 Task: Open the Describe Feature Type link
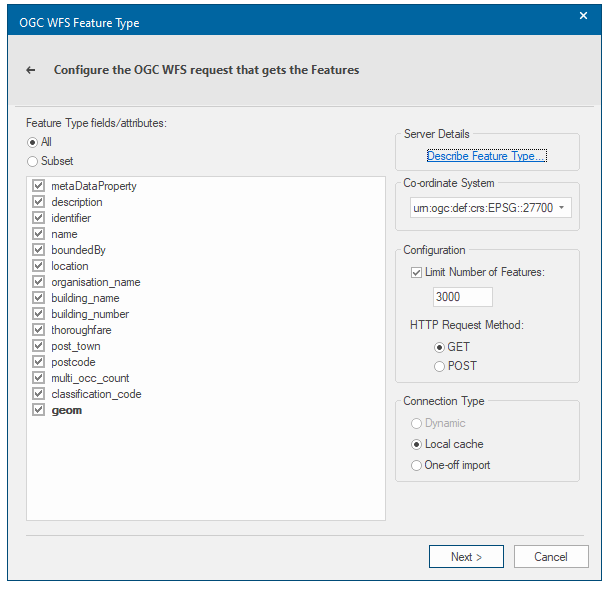486,156
